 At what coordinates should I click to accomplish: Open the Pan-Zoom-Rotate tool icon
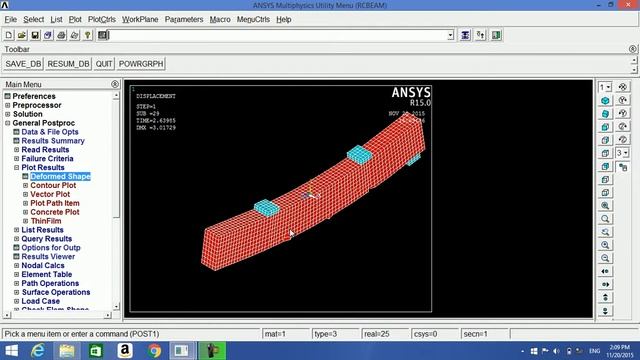48,35
